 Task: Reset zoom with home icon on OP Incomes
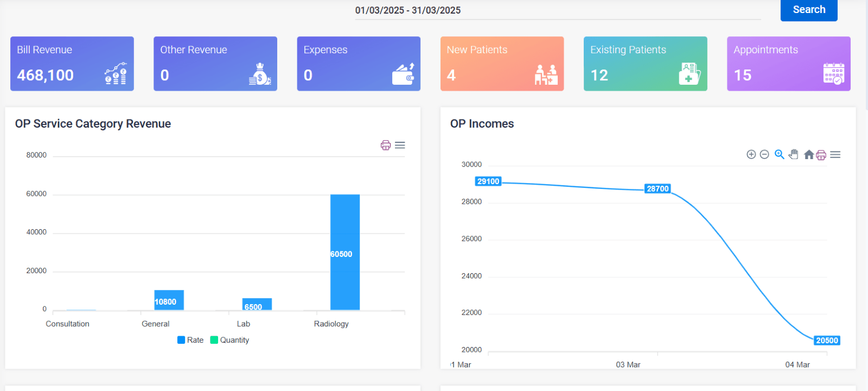pyautogui.click(x=808, y=155)
